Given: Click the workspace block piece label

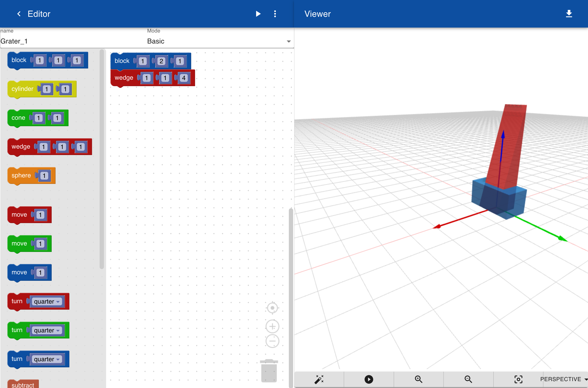Looking at the screenshot, I should (122, 61).
